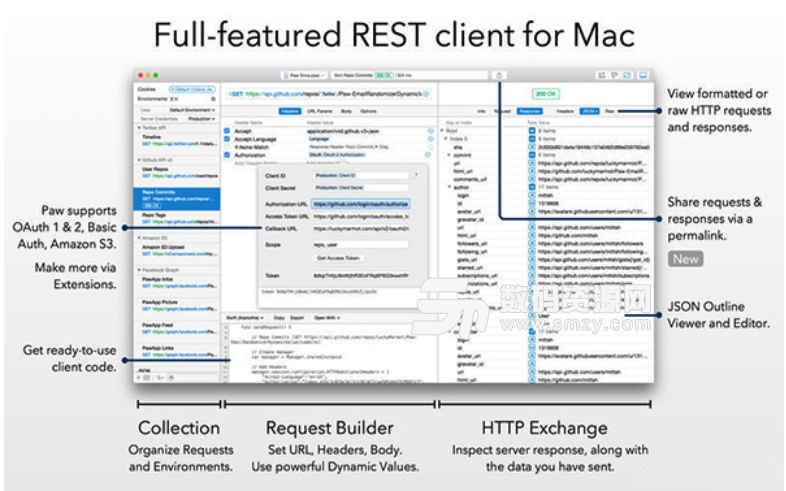This screenshot has height=491, width=786.
Task: Collapse the Facebook Graph group
Action: pos(139,270)
